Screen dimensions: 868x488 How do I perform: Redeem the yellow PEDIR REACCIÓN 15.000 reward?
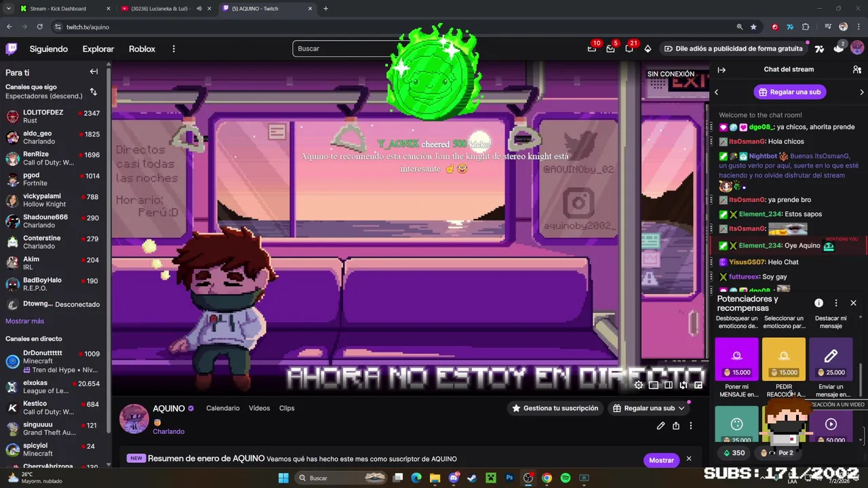[784, 359]
